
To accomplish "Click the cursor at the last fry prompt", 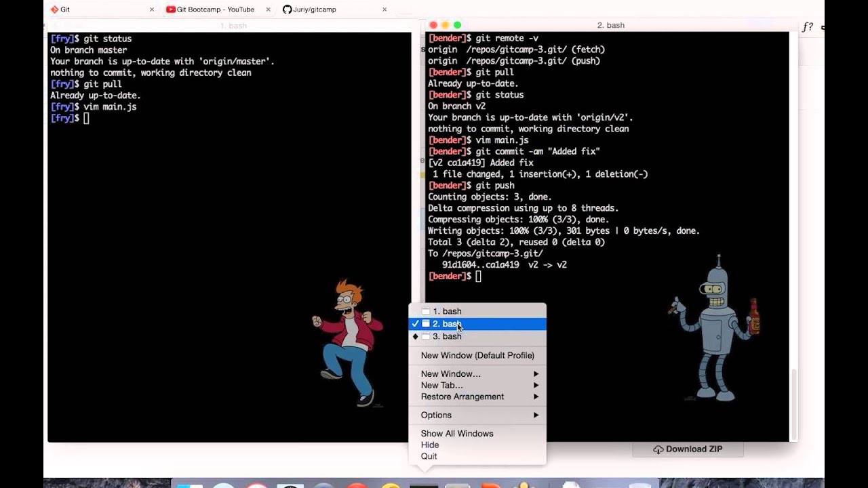I will click(x=86, y=119).
